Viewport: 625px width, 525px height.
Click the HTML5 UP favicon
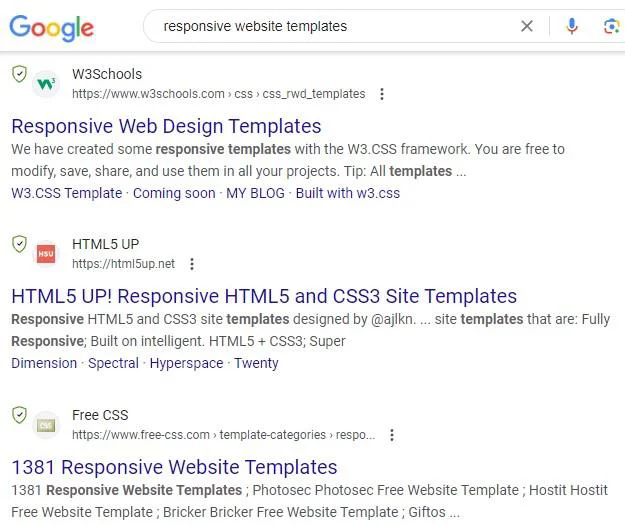click(46, 254)
